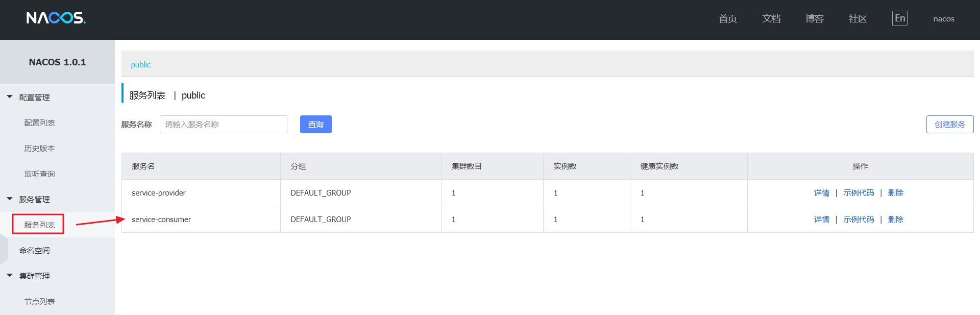View 详情 for service-provider
The image size is (980, 315).
[x=821, y=193]
